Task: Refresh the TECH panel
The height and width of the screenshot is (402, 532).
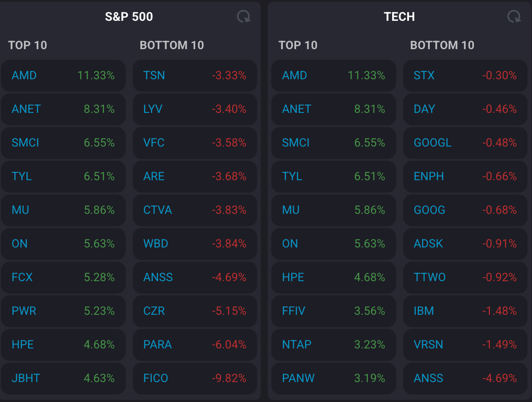Action: [513, 17]
